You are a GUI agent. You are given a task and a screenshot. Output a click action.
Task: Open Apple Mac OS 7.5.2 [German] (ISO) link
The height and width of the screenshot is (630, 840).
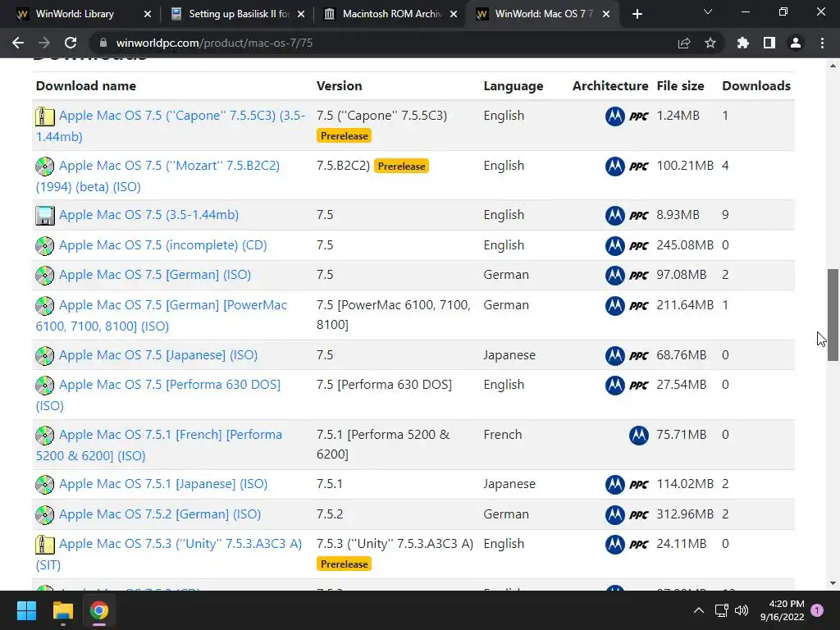click(160, 514)
